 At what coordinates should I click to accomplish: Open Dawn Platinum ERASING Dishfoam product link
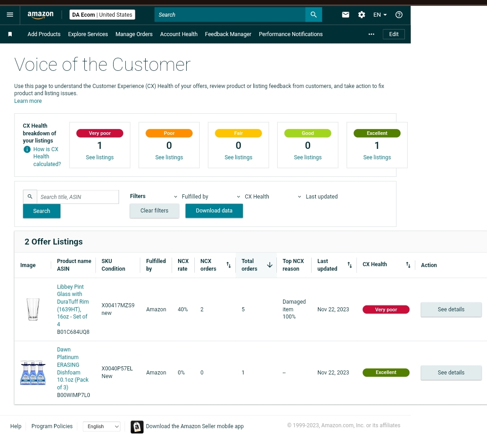[73, 369]
